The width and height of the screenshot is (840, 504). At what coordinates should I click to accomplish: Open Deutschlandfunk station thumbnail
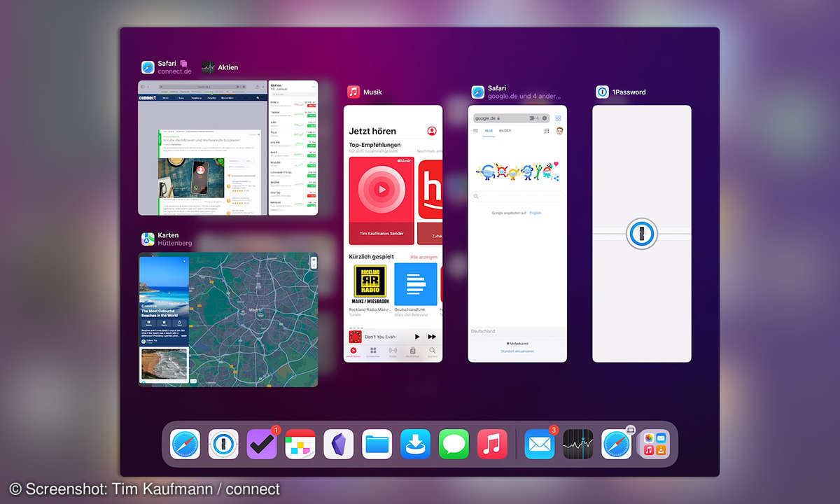click(x=416, y=283)
